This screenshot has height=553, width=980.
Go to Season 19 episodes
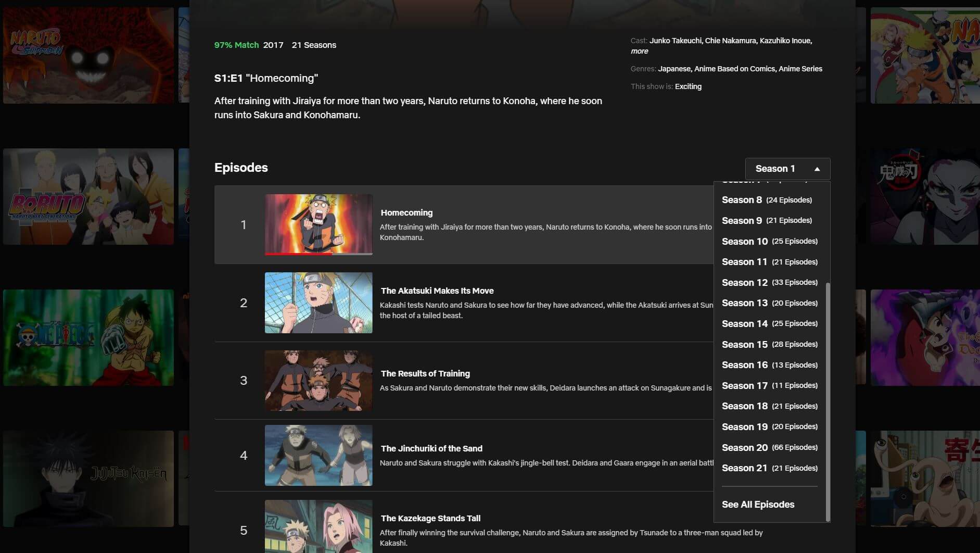[x=769, y=427]
